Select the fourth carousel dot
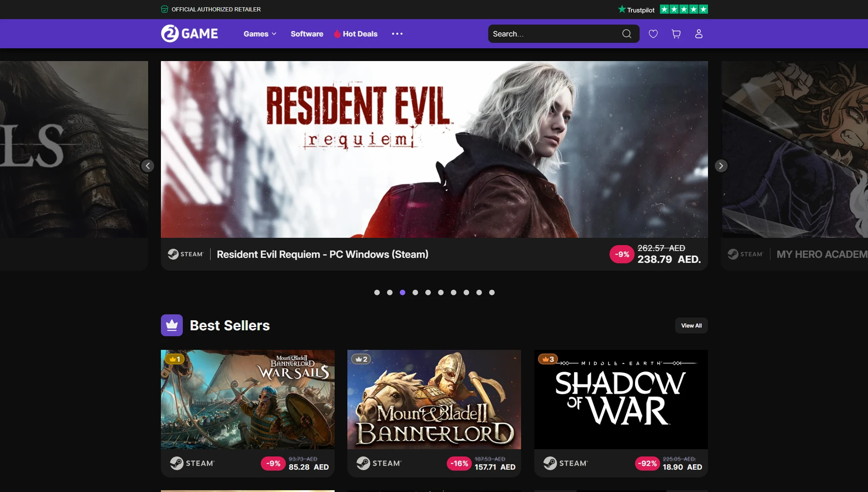Screen dimensions: 868x492 [415, 292]
